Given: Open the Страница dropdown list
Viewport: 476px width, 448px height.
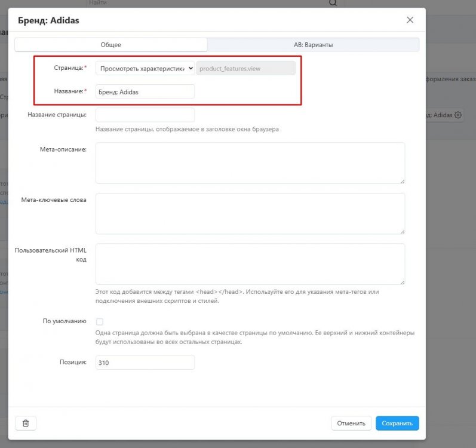Looking at the screenshot, I should point(145,68).
